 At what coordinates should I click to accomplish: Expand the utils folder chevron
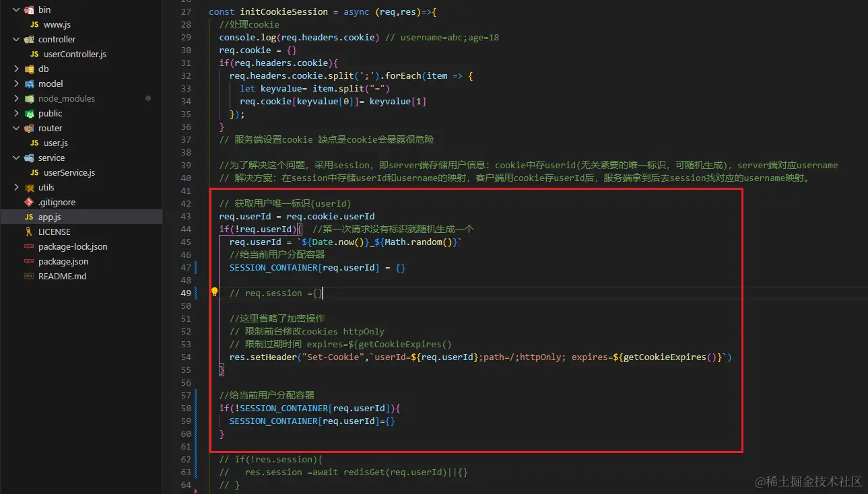16,188
